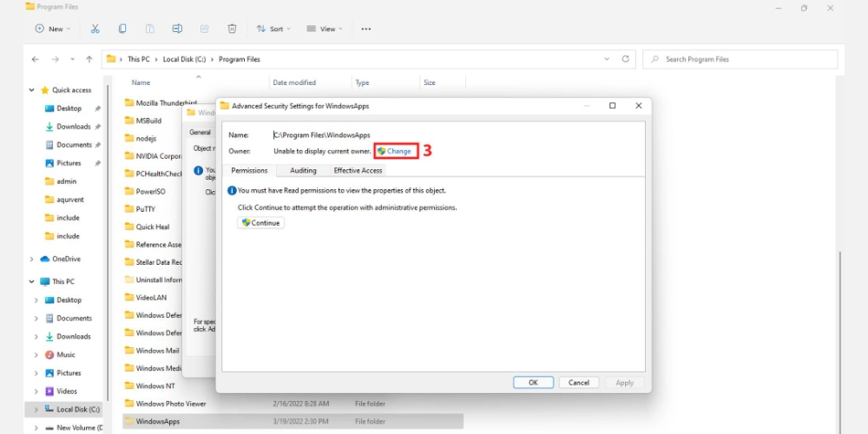868x434 pixels.
Task: Click the Continue button with shield
Action: pyautogui.click(x=260, y=222)
